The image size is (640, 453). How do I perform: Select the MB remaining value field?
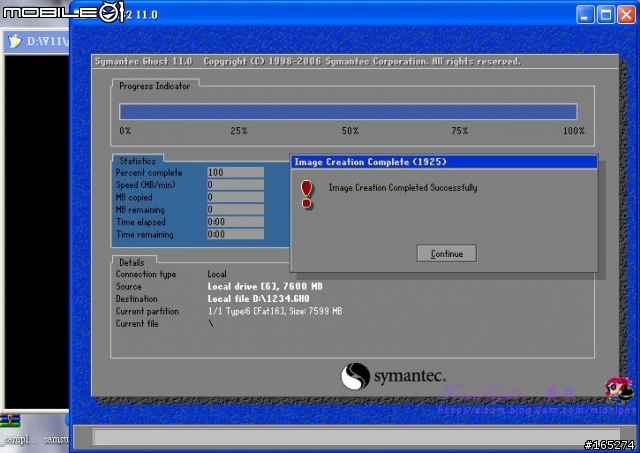[x=235, y=209]
